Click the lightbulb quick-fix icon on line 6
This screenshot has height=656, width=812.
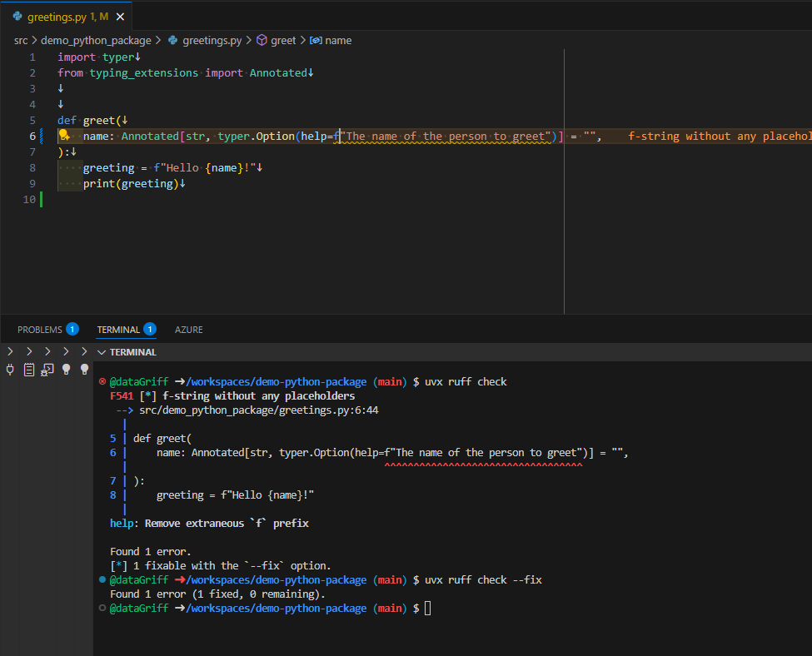[64, 136]
